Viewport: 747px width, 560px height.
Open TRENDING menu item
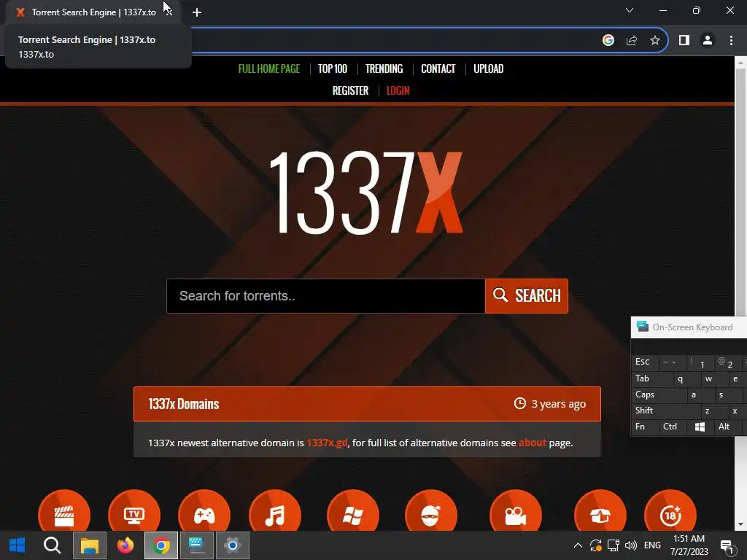coord(384,69)
